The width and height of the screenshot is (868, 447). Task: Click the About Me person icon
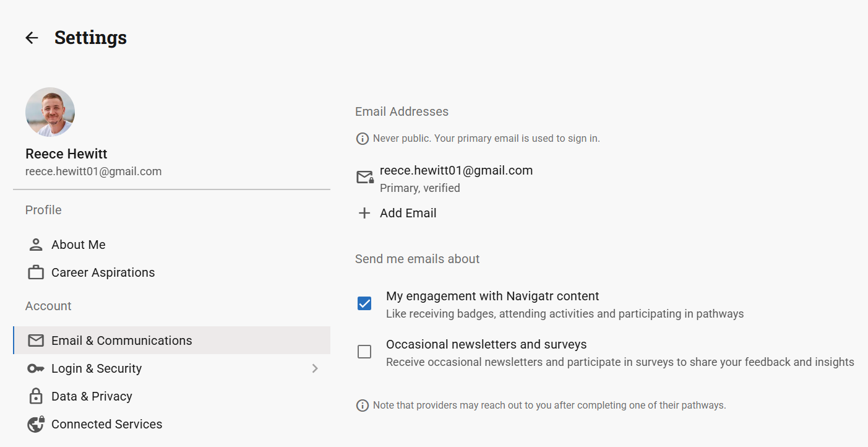36,245
